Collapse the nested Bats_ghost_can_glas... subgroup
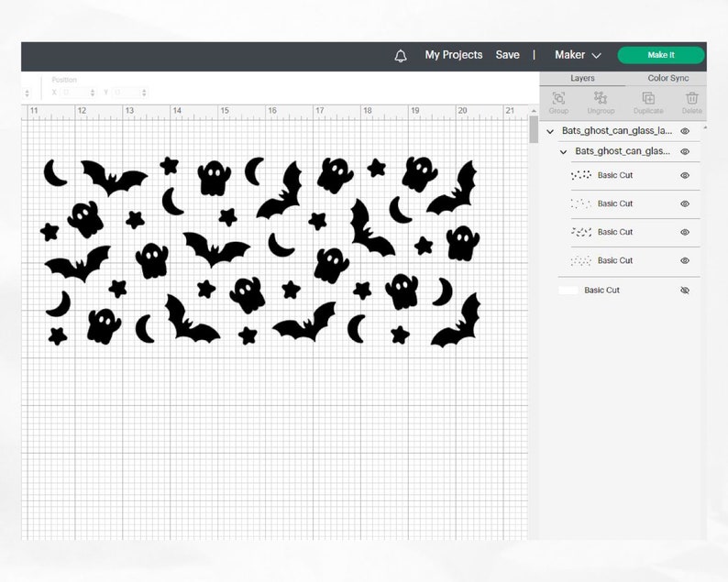 coord(563,152)
